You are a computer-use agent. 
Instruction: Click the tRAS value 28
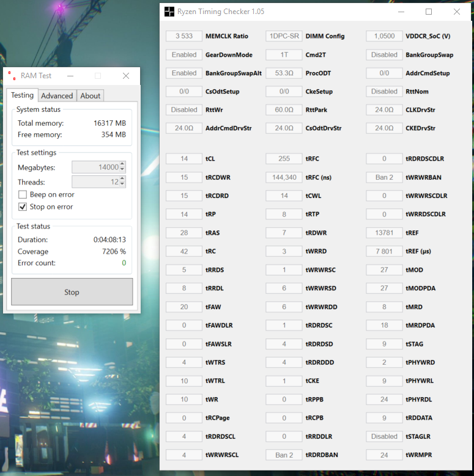(x=184, y=233)
